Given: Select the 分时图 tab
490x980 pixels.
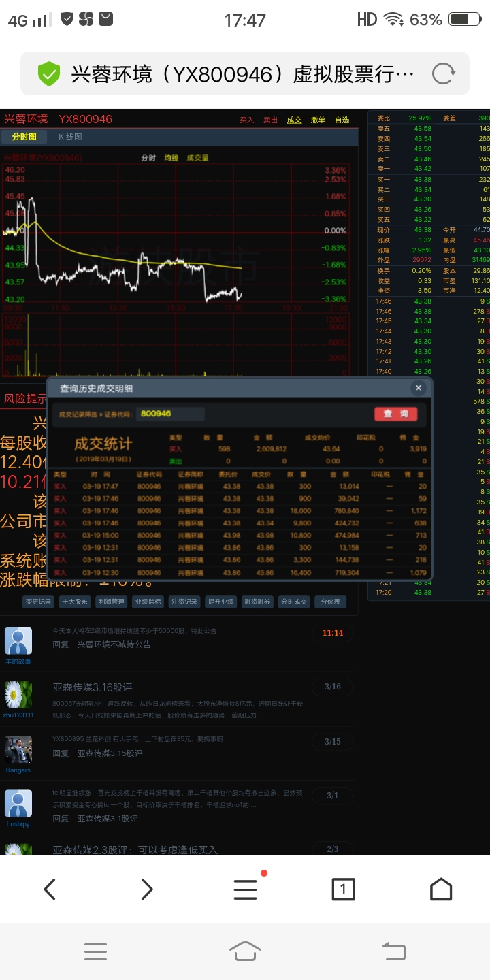Looking at the screenshot, I should pyautogui.click(x=24, y=137).
